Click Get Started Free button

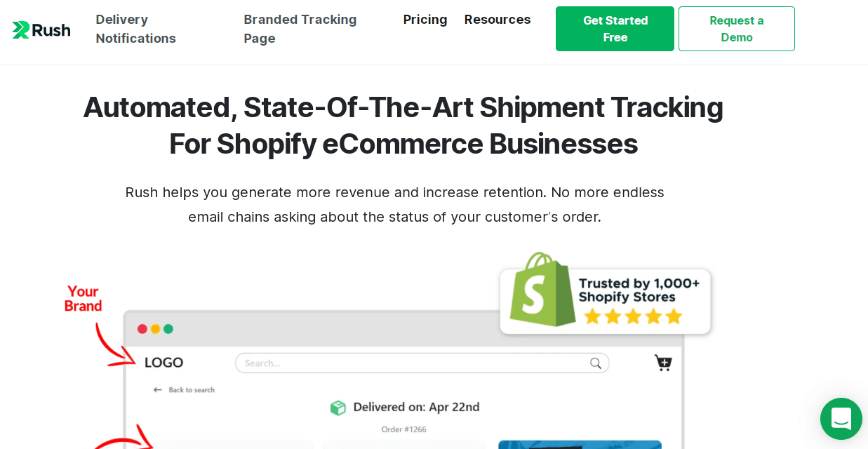coord(615,29)
